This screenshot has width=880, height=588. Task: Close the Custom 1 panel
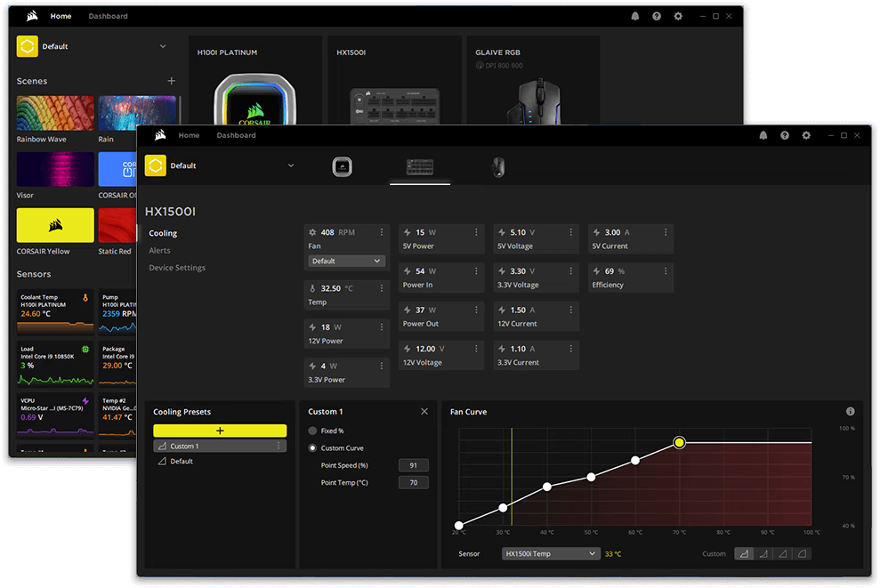click(424, 412)
